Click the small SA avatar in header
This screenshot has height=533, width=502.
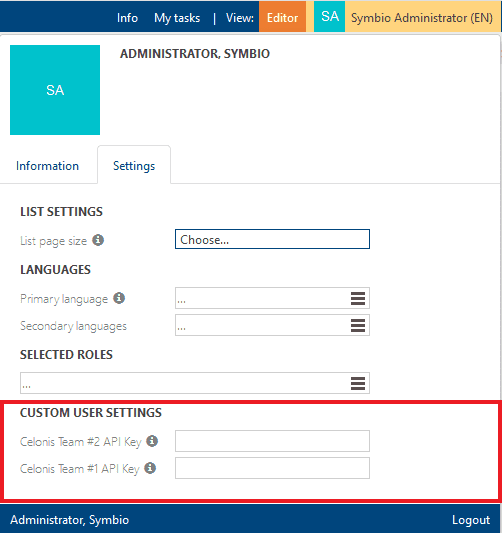(329, 17)
